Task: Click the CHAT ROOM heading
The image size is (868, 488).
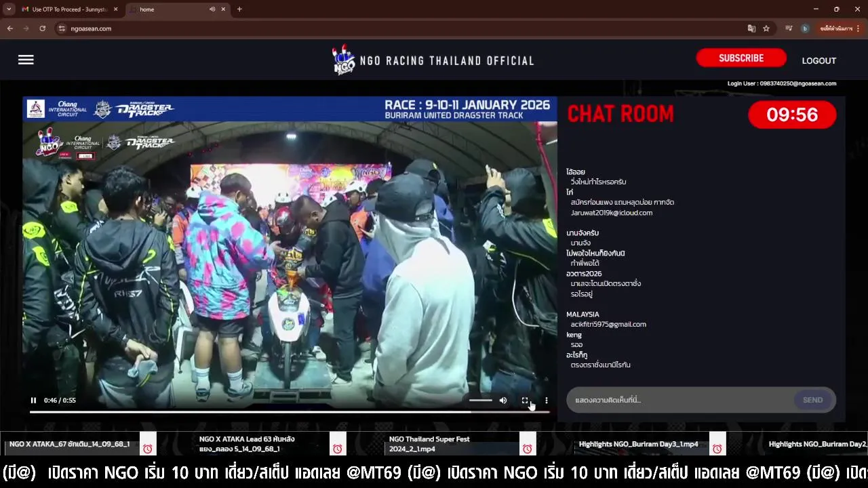Action: (620, 115)
